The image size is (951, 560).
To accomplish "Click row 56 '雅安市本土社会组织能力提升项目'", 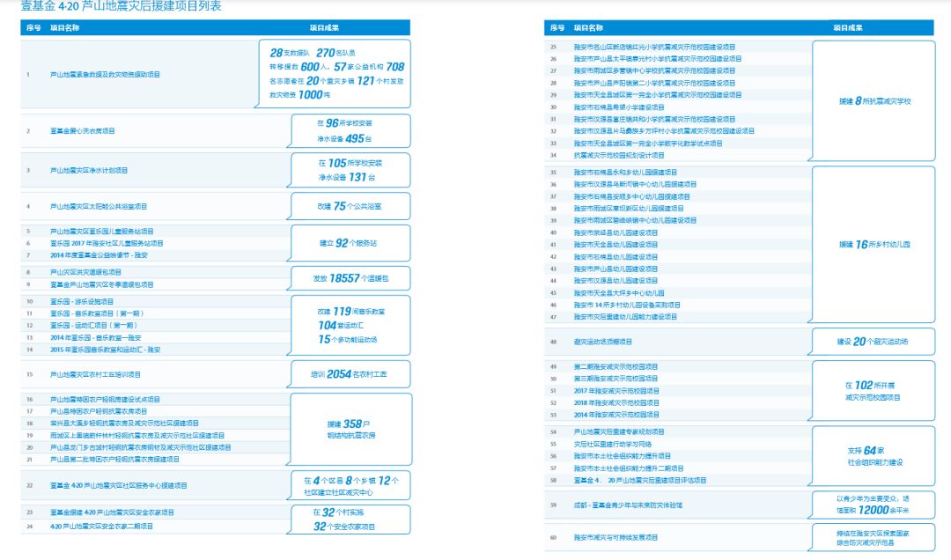I will pyautogui.click(x=623, y=456).
